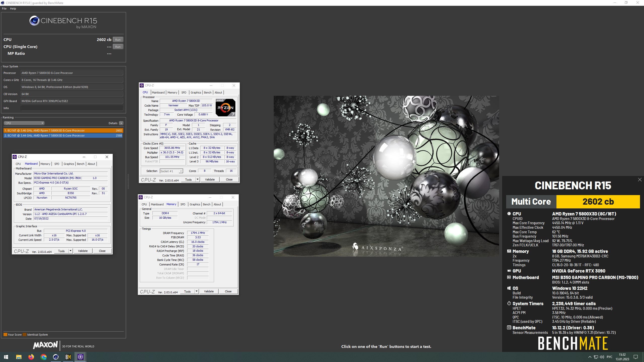644x362 pixels.
Task: Select ranking entry with score 2602
Action: click(x=63, y=130)
